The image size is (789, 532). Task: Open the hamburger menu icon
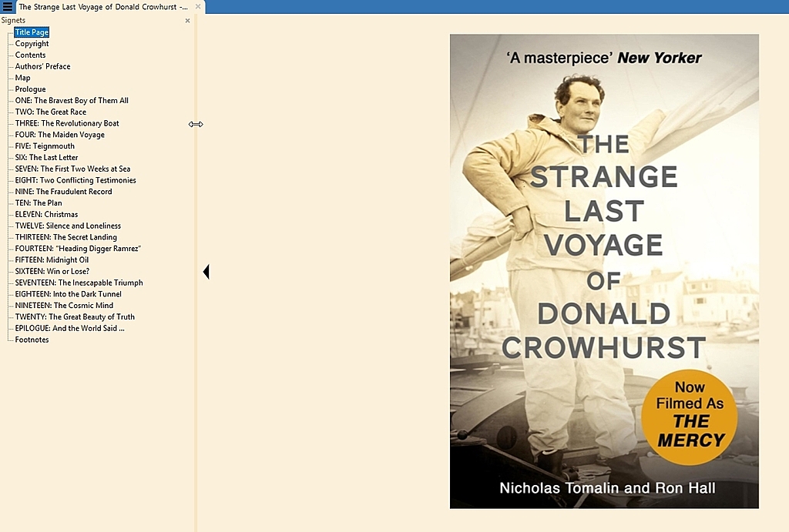[8, 6]
